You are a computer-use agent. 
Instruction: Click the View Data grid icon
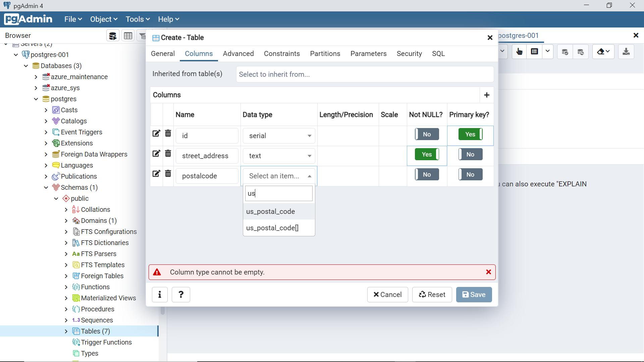tap(128, 36)
